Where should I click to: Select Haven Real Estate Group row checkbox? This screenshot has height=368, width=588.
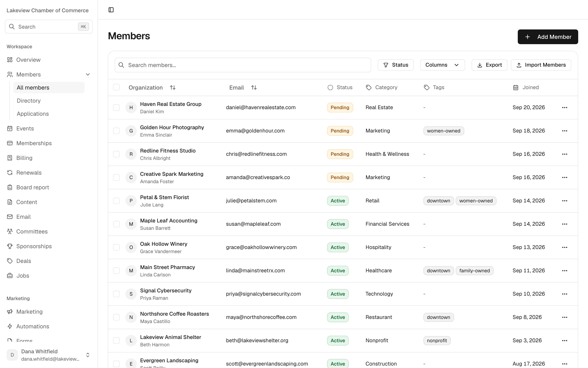point(116,108)
